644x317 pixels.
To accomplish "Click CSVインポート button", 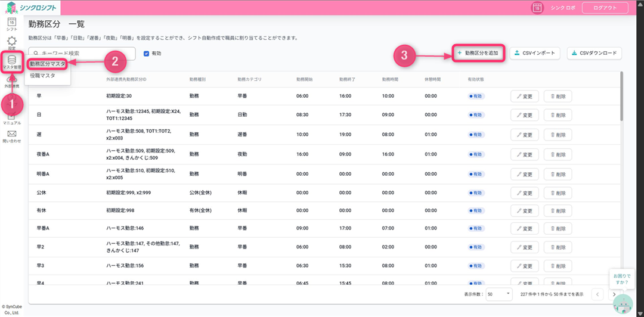I will click(534, 54).
